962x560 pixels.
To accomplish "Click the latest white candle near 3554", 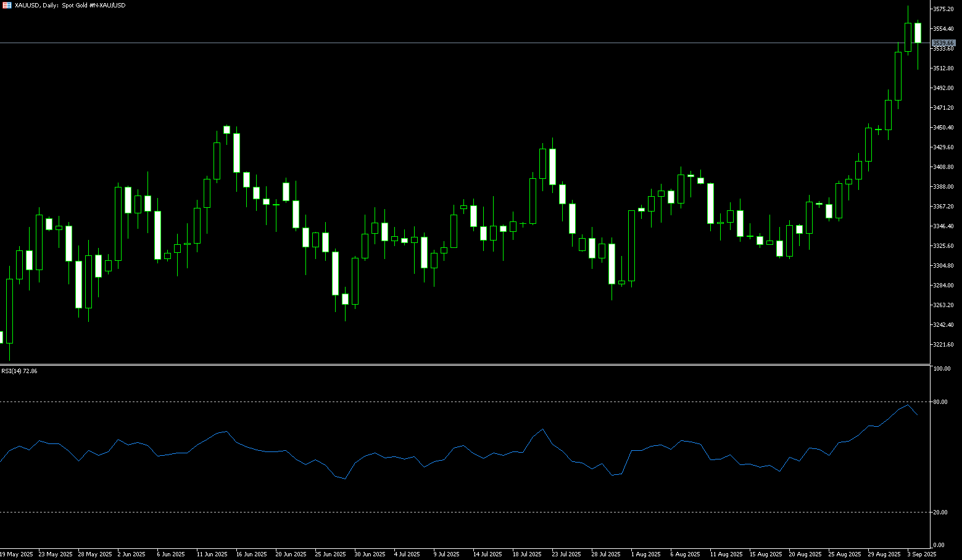I will point(918,33).
